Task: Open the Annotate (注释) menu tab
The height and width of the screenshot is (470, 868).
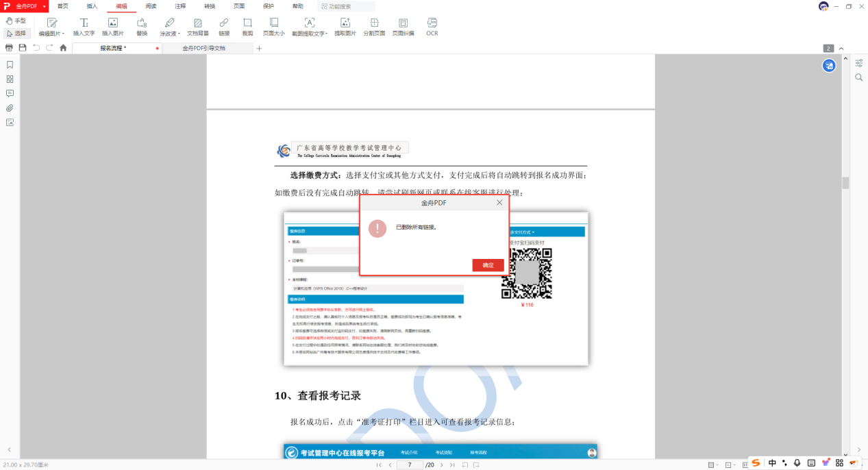Action: tap(180, 6)
